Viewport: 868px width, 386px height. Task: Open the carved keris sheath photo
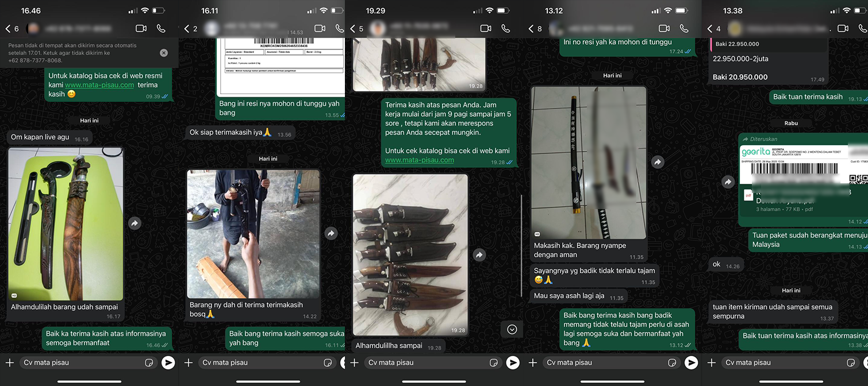click(x=66, y=224)
